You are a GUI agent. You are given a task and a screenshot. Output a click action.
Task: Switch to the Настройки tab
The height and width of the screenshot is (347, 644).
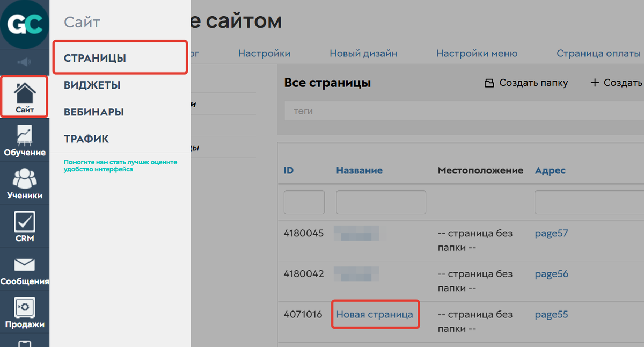pos(264,54)
